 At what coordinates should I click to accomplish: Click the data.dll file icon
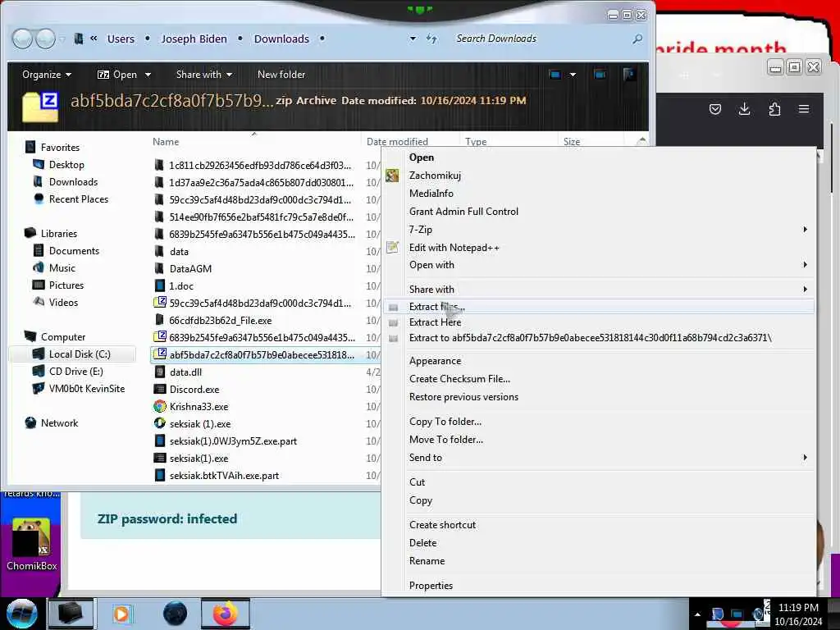(160, 372)
